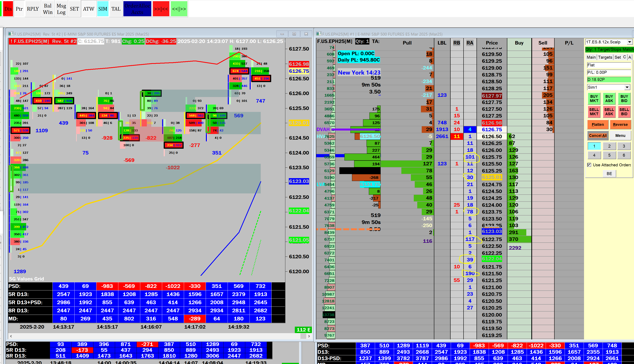Image resolution: width=634 pixels, height=364 pixels.
Task: Click the Buy column header
Action: tap(519, 43)
